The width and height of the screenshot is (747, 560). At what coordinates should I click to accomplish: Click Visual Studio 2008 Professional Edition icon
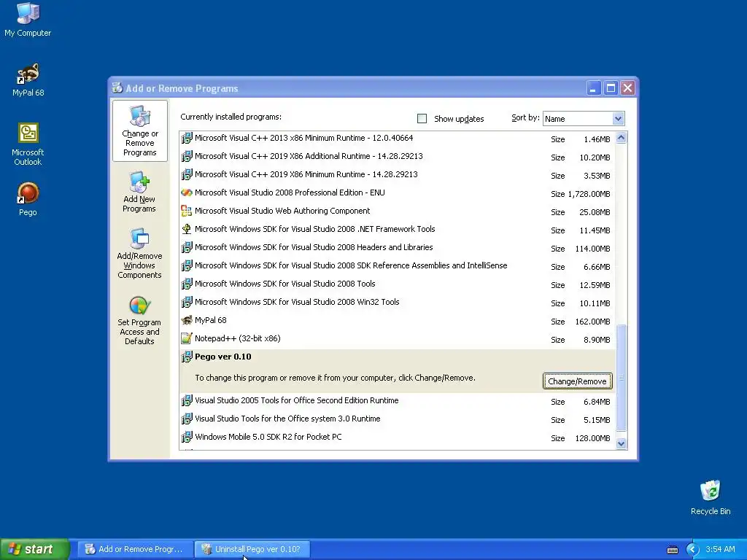(x=187, y=192)
